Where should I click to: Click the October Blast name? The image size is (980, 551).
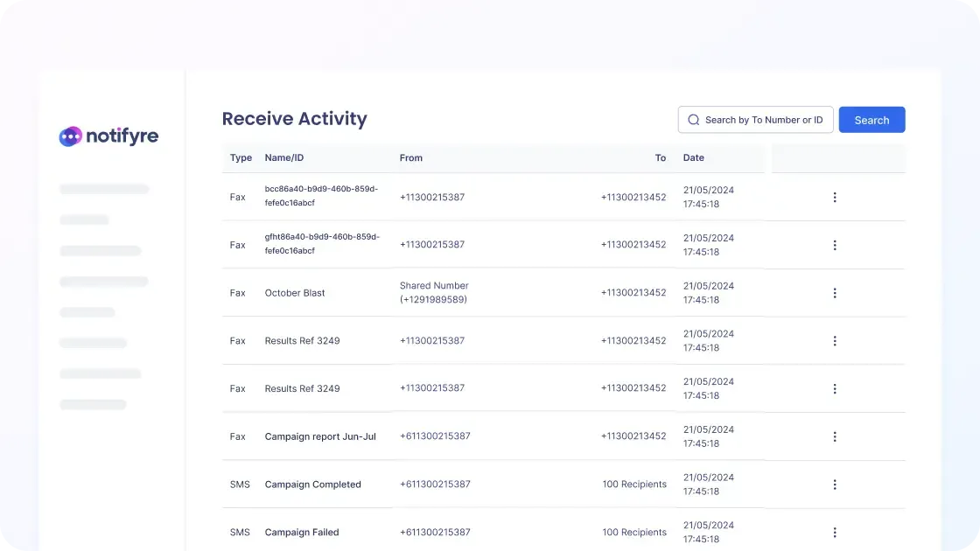(295, 293)
